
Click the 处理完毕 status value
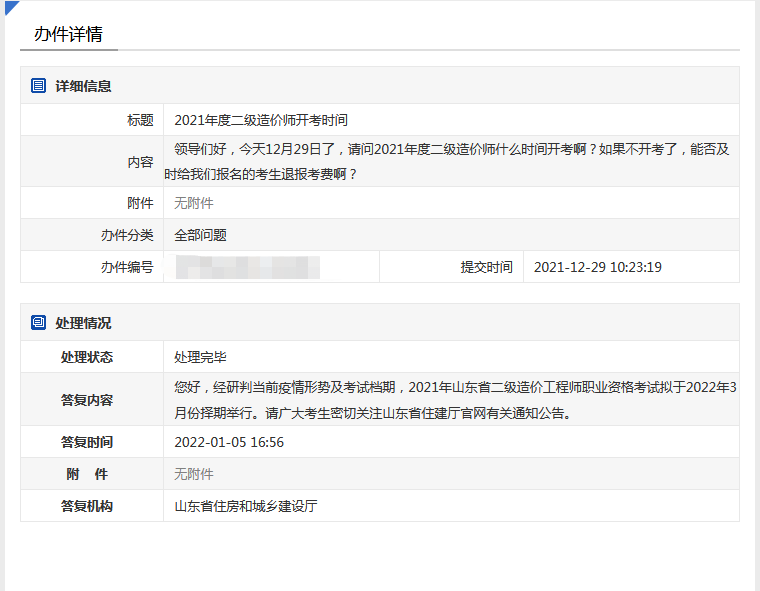tap(200, 357)
